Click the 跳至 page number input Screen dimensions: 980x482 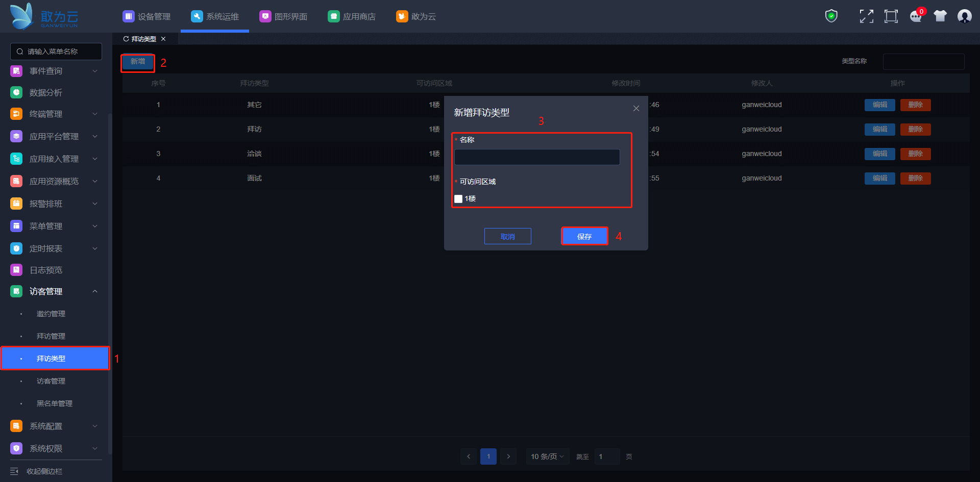tap(607, 456)
